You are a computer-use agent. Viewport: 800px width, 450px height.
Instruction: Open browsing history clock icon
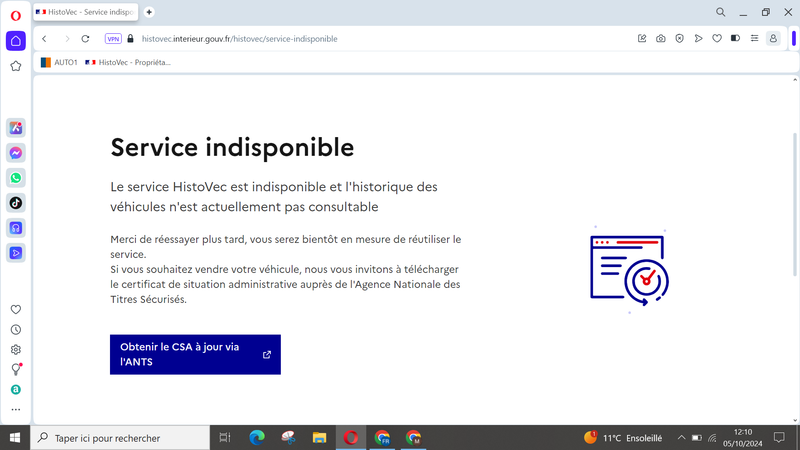[x=16, y=330]
